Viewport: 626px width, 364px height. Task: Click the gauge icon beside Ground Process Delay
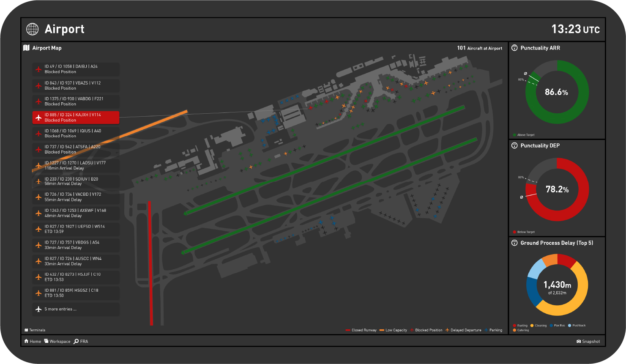[514, 243]
